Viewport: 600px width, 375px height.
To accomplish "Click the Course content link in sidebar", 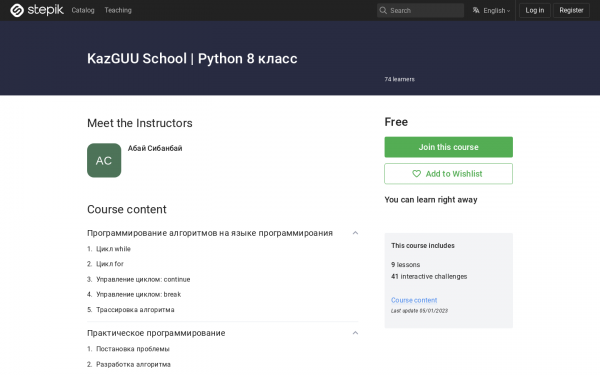I will point(414,300).
